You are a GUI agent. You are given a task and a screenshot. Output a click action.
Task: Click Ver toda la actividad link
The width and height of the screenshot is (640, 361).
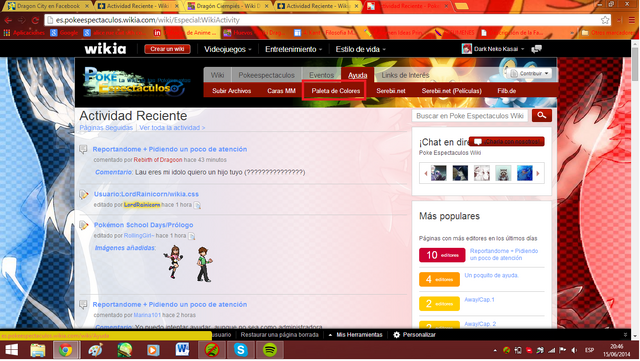pyautogui.click(x=172, y=128)
